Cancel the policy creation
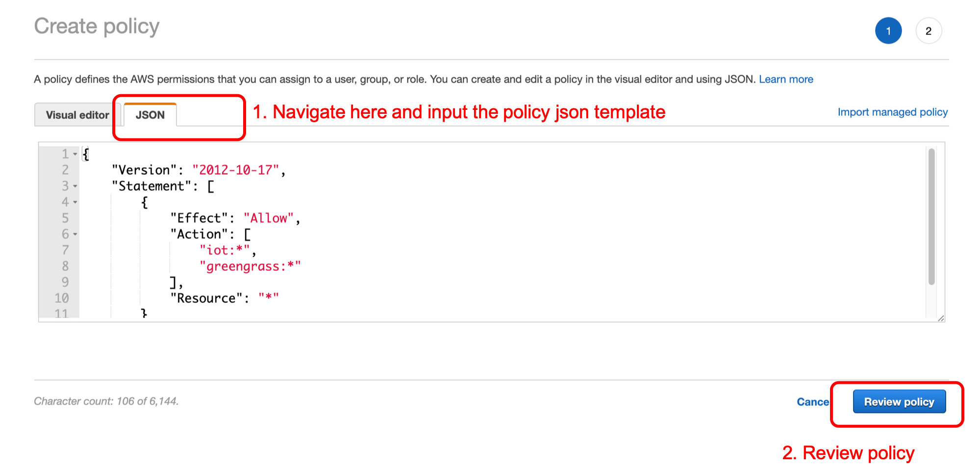The height and width of the screenshot is (474, 980). pos(813,402)
